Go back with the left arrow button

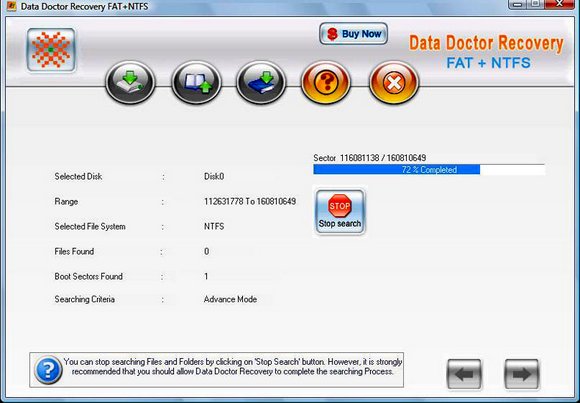464,374
